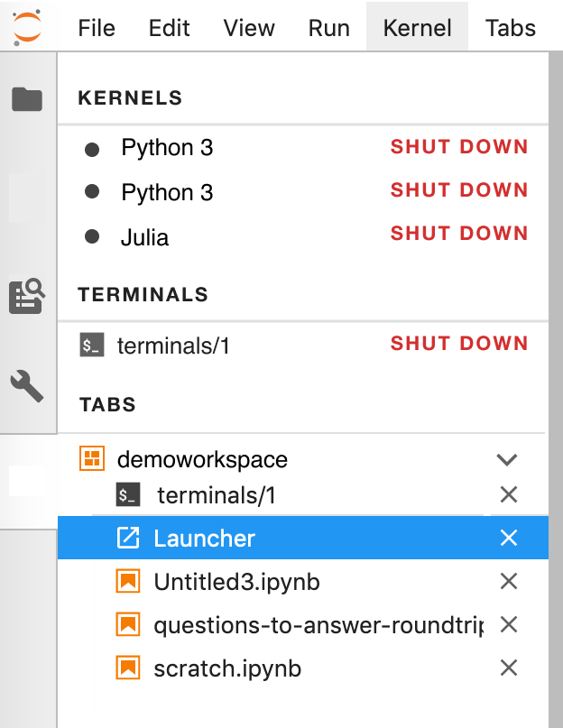The image size is (563, 728).
Task: Collapse the demoworkspace tabs list
Action: tap(507, 458)
